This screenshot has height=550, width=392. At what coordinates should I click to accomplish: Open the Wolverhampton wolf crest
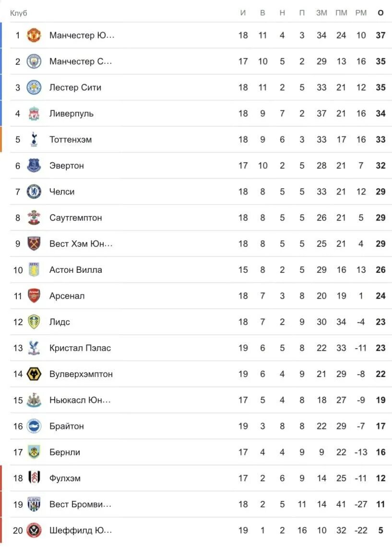pos(34,374)
